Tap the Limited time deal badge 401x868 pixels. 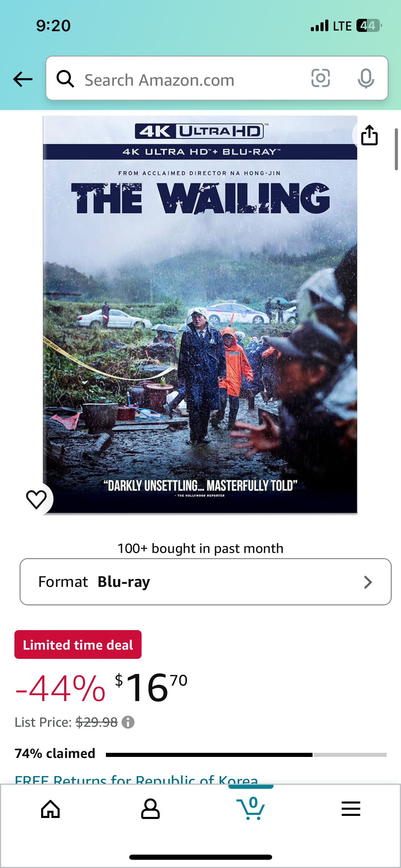(x=78, y=644)
